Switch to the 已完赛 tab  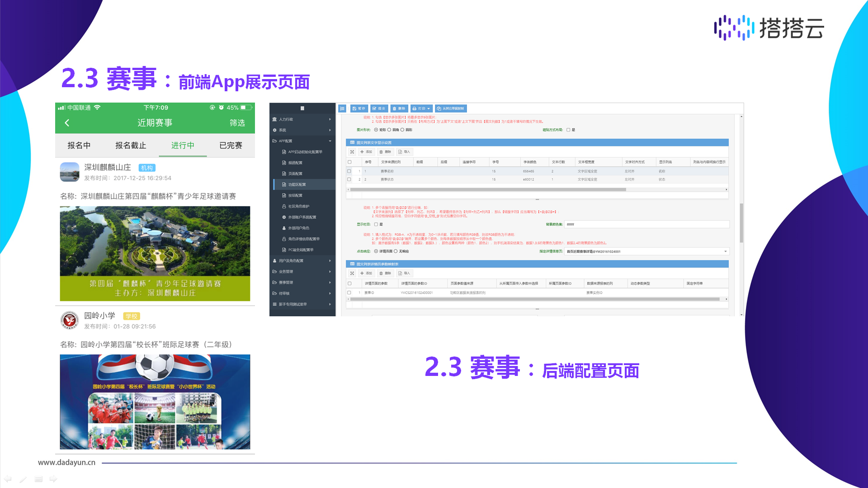(x=231, y=145)
